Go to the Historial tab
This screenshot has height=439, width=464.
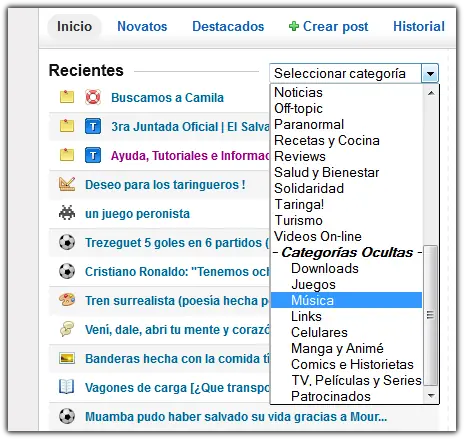419,26
